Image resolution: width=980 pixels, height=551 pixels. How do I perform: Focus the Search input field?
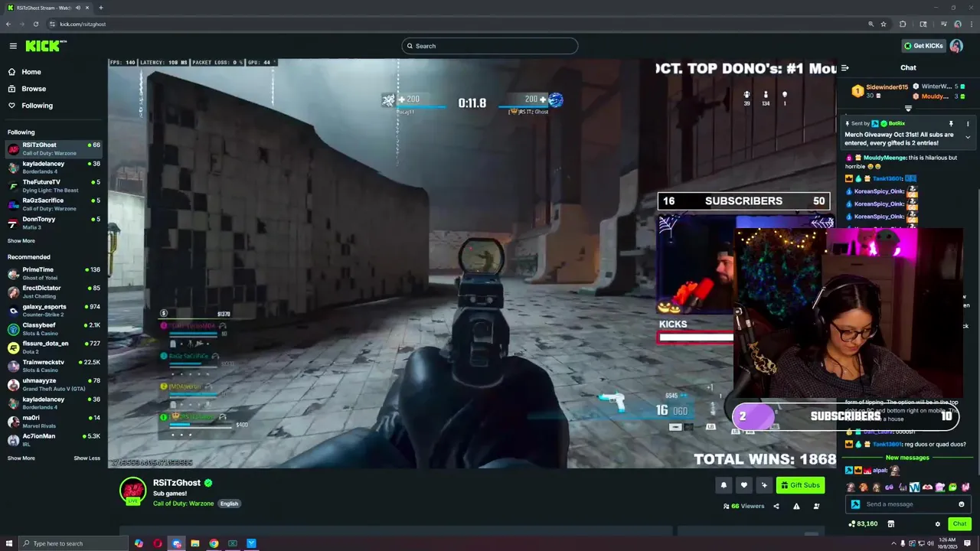489,46
